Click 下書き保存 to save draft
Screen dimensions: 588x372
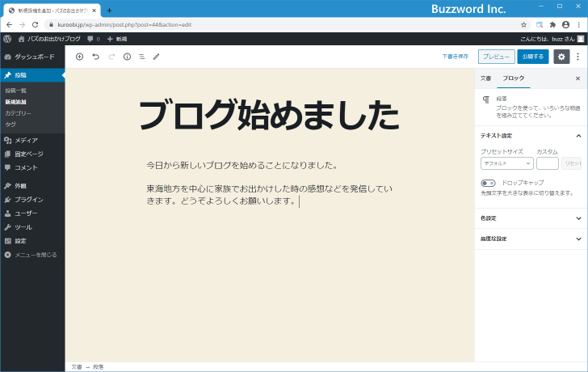456,57
